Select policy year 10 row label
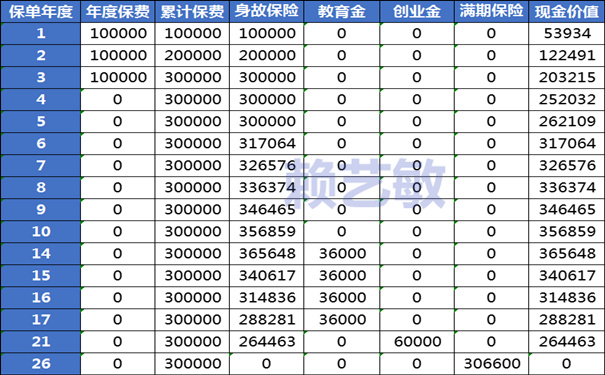Image resolution: width=605 pixels, height=375 pixels. point(41,231)
